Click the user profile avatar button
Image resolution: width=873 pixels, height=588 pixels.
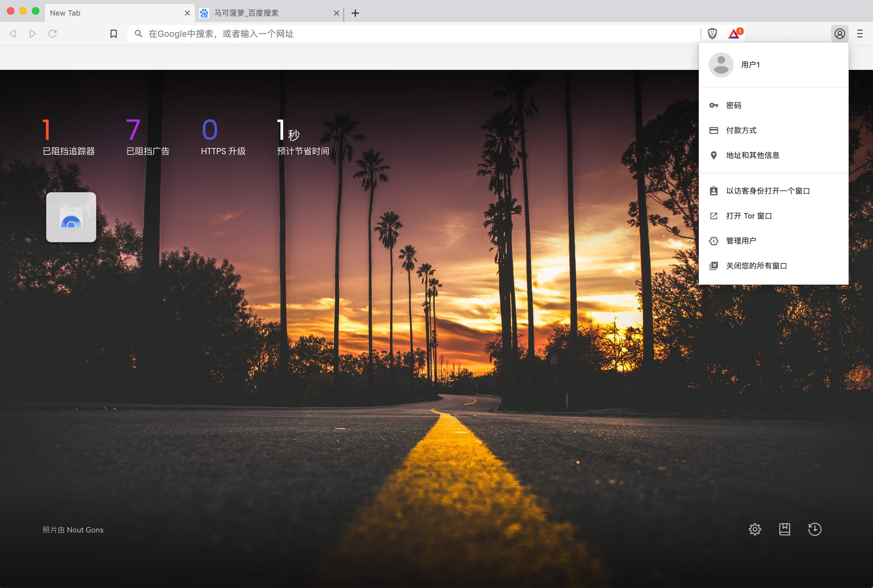pyautogui.click(x=840, y=34)
